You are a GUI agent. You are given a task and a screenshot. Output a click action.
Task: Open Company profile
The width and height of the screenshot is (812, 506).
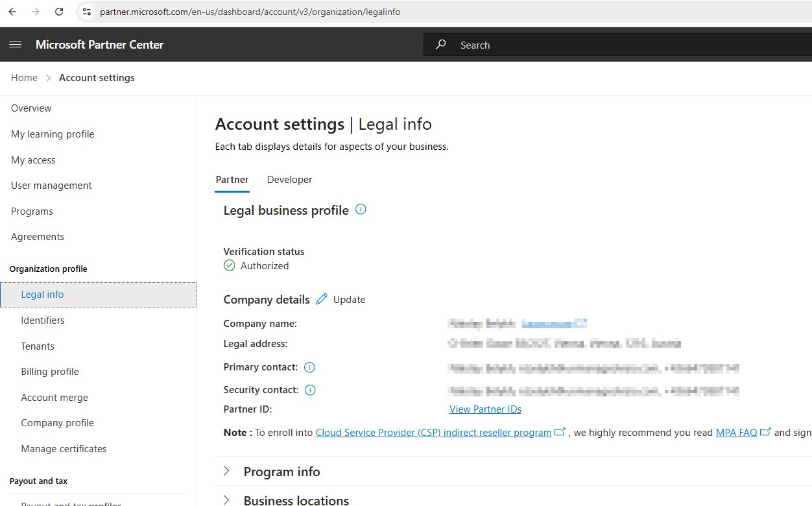point(57,423)
